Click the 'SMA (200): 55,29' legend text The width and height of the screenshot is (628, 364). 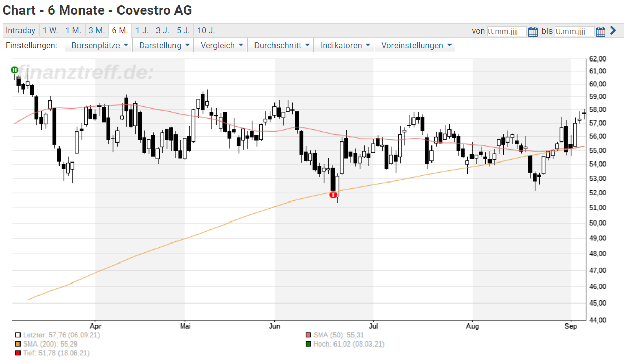(x=50, y=344)
